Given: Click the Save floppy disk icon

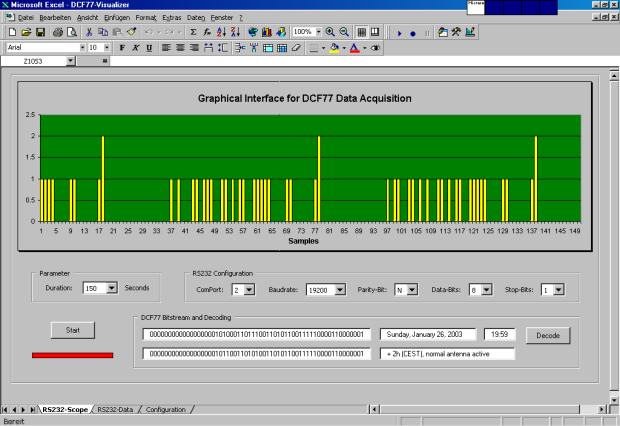Looking at the screenshot, I should click(38, 33).
